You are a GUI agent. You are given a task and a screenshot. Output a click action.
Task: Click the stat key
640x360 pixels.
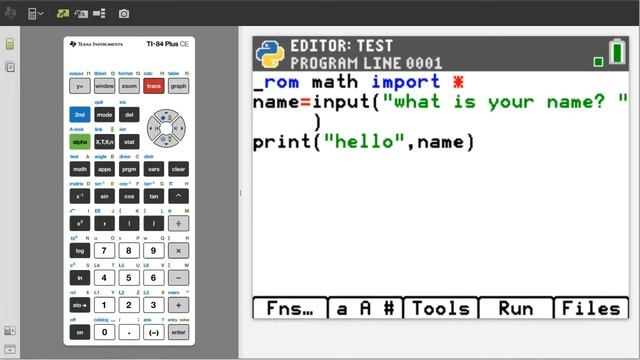pyautogui.click(x=129, y=142)
